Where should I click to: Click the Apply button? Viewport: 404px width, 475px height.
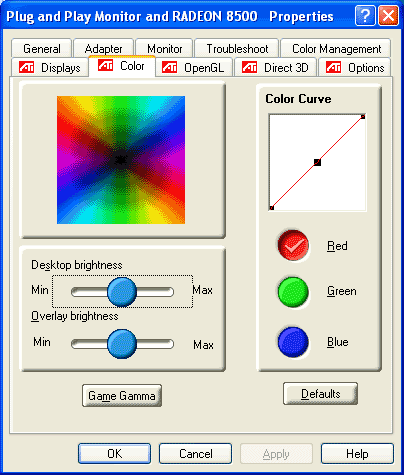click(276, 454)
